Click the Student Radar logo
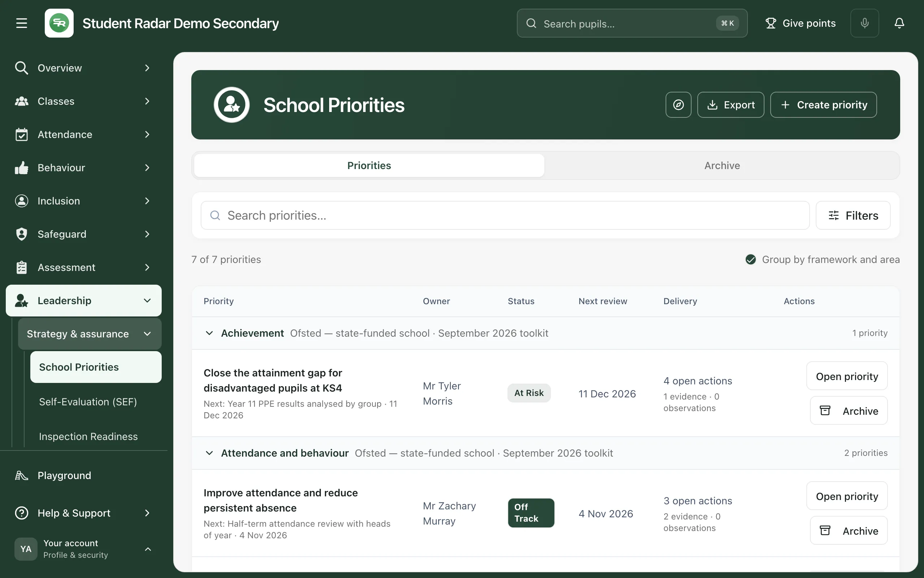This screenshot has width=924, height=578. coord(59,23)
